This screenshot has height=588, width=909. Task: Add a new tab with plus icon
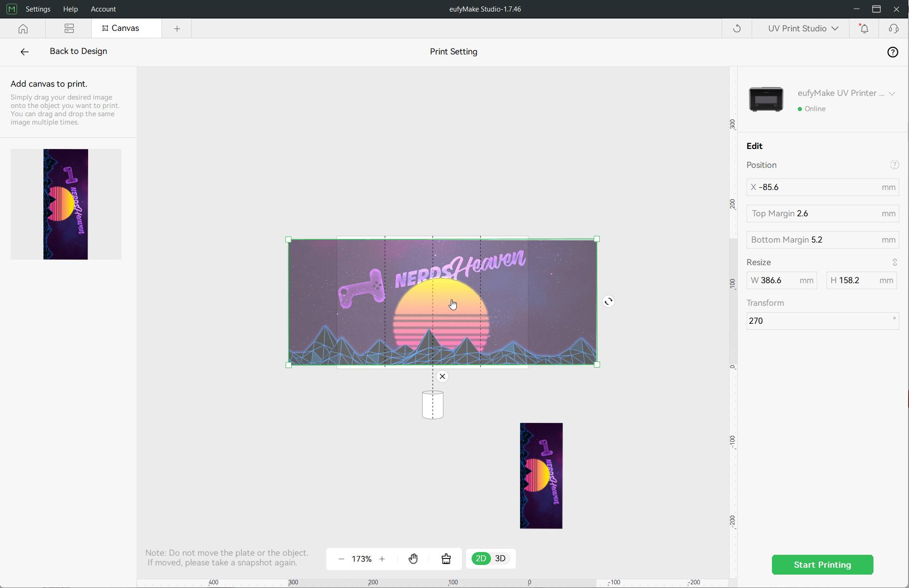[x=177, y=29]
